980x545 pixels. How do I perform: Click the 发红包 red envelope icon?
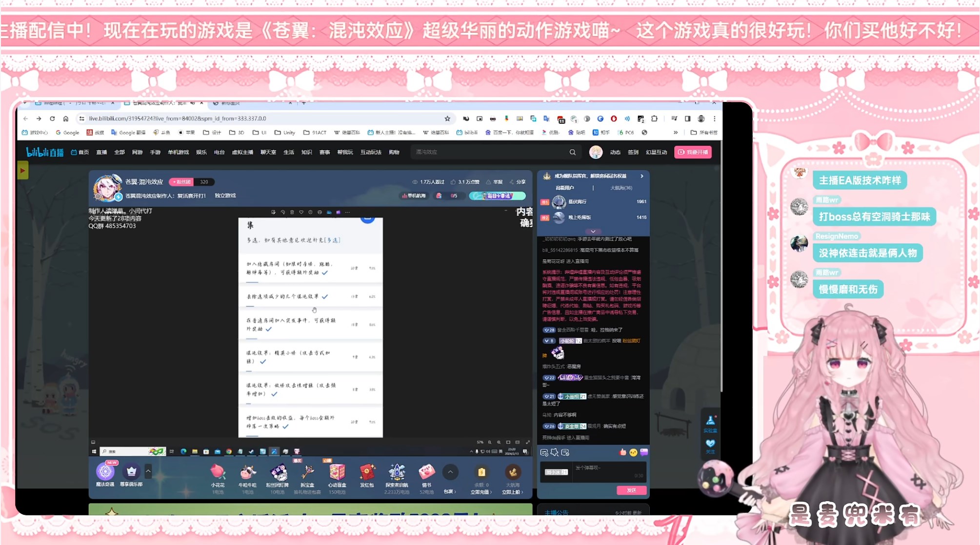367,472
